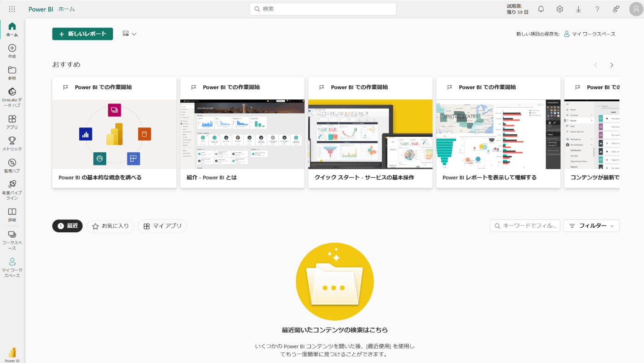Image resolution: width=644 pixels, height=363 pixels.
Task: Click the マイ ワークスペース save location link
Action: point(590,34)
